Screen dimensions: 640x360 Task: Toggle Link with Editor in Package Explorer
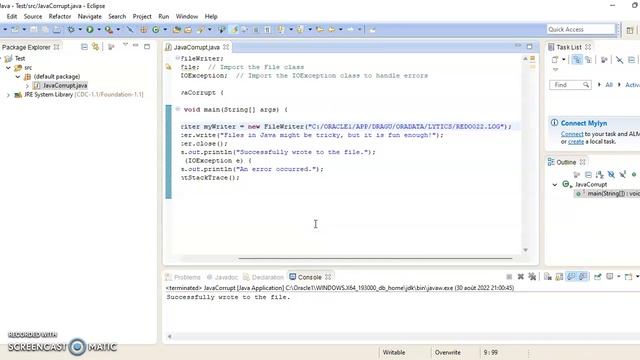tap(96, 47)
